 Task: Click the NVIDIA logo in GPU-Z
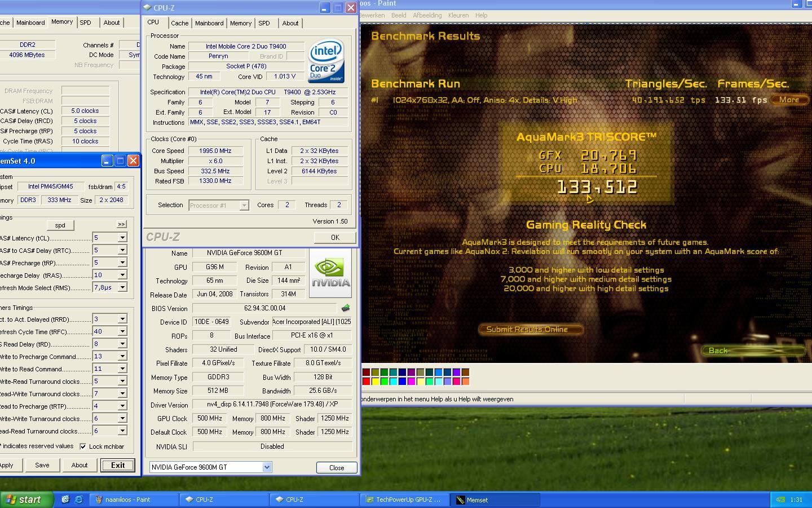tap(330, 273)
